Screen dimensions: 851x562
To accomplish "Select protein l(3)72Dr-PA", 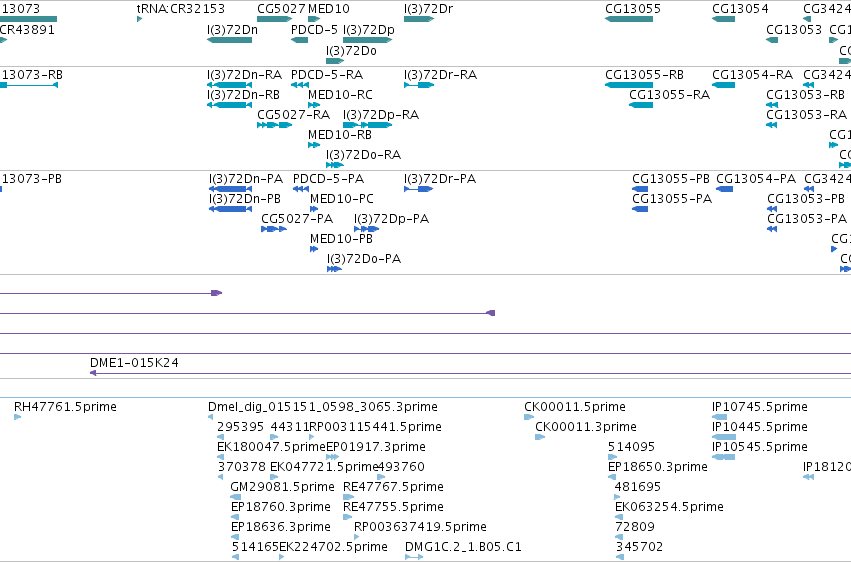I will click(440, 179).
